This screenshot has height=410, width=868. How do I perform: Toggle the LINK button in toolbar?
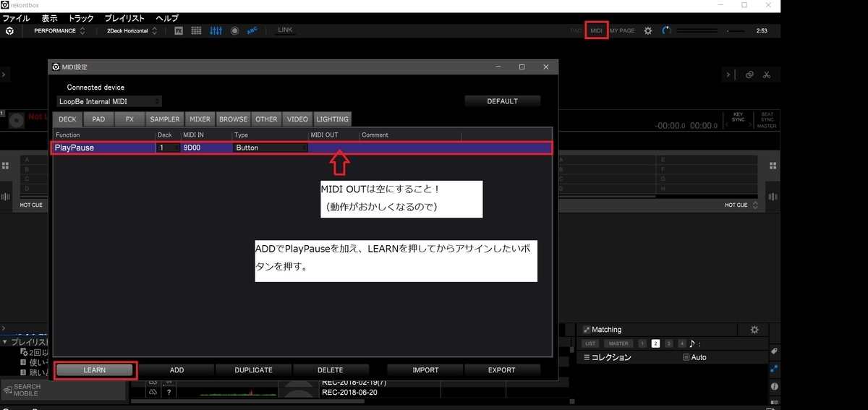(x=285, y=30)
